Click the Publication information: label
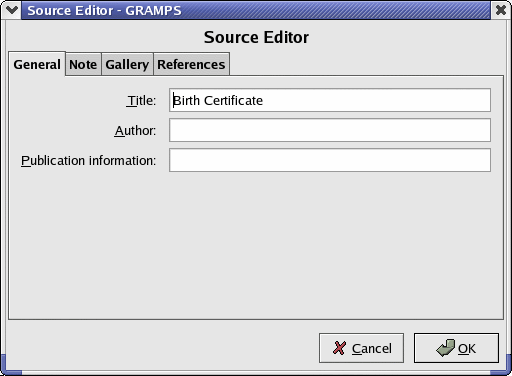 coord(88,161)
